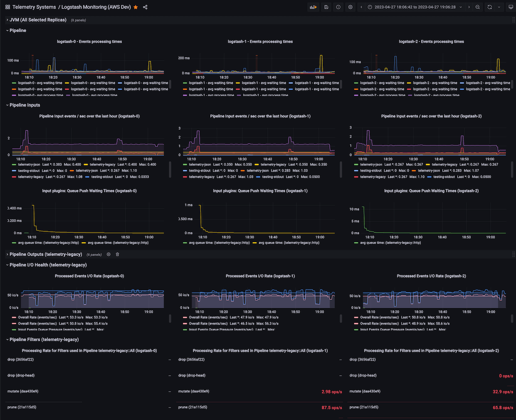Open the time range picker showing 2023-04-27
Image resolution: width=516 pixels, height=420 pixels.
415,7
